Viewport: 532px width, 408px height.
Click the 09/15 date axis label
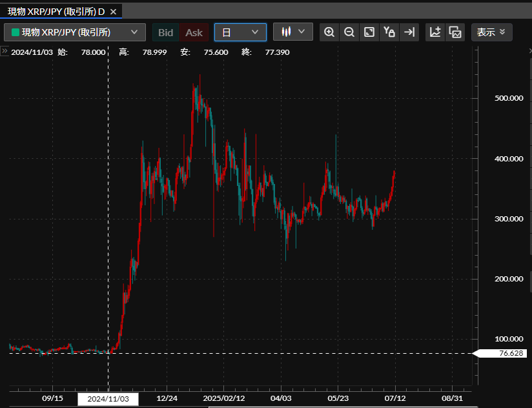click(52, 398)
